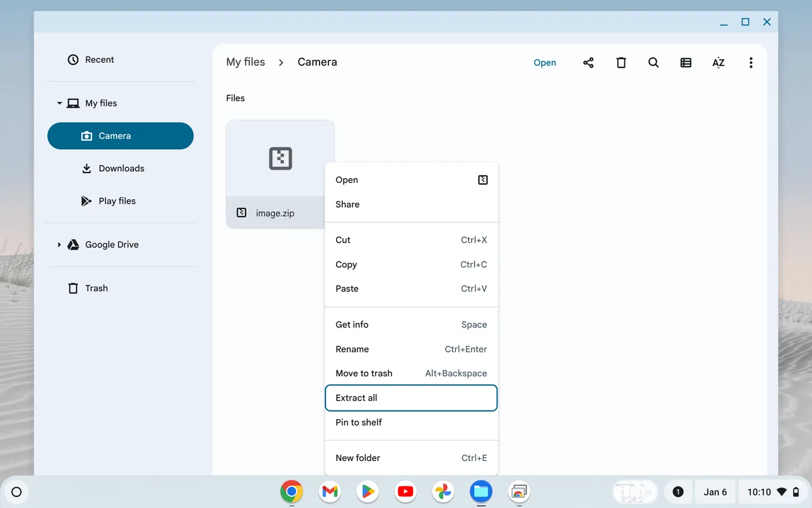Open the notification count badge
Viewport: 812px width, 508px height.
[678, 492]
